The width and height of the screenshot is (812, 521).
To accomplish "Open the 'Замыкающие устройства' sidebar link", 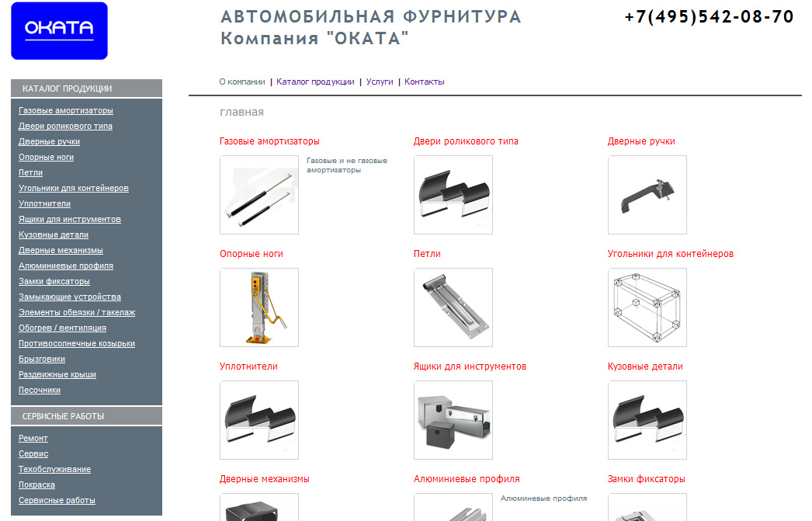I will pos(70,297).
